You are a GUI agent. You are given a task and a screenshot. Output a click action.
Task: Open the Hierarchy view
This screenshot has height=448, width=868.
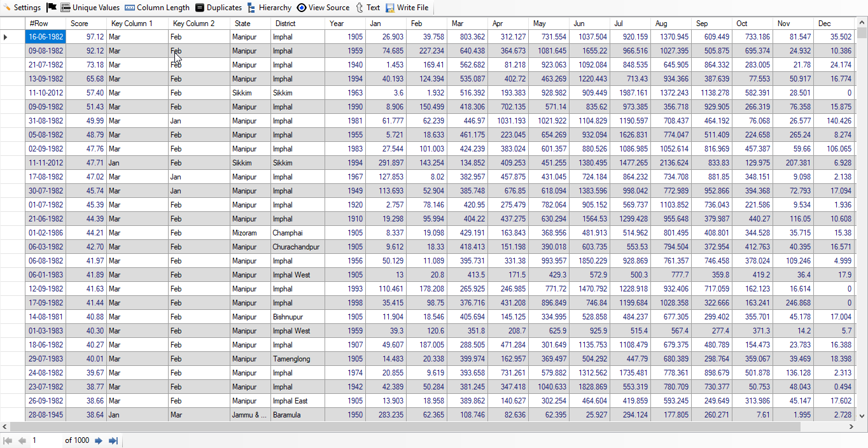(x=269, y=8)
